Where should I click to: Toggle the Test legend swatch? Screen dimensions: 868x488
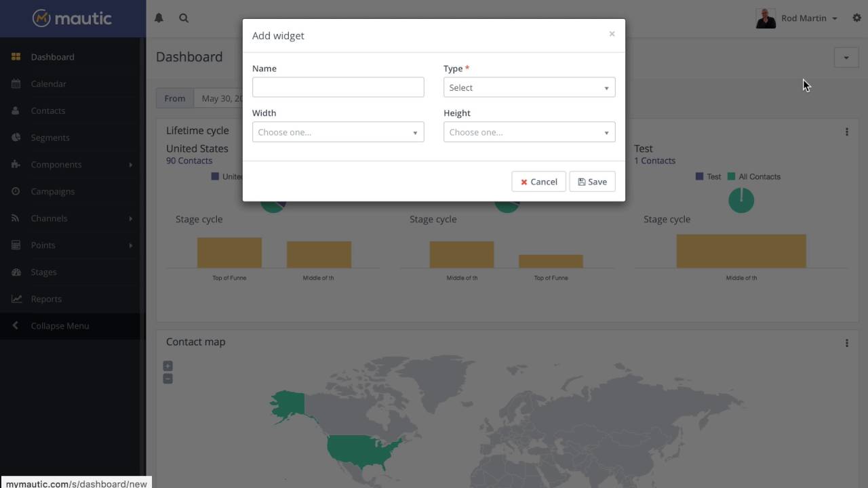699,176
